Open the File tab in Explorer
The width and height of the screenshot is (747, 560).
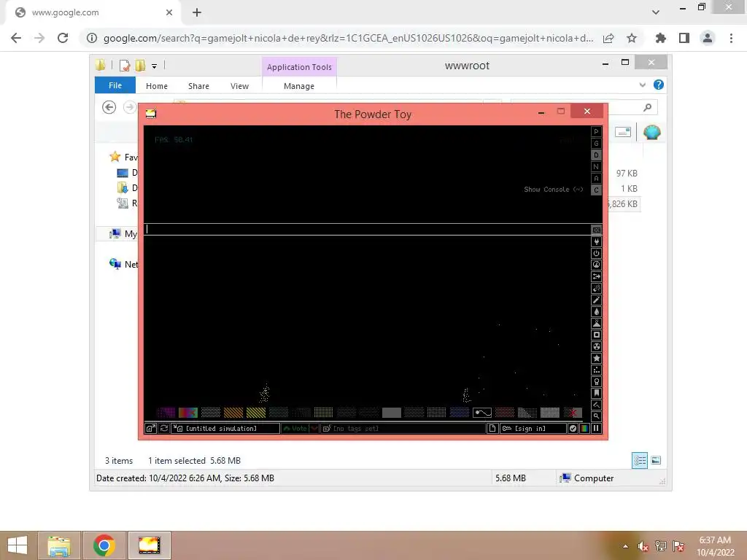pyautogui.click(x=115, y=85)
